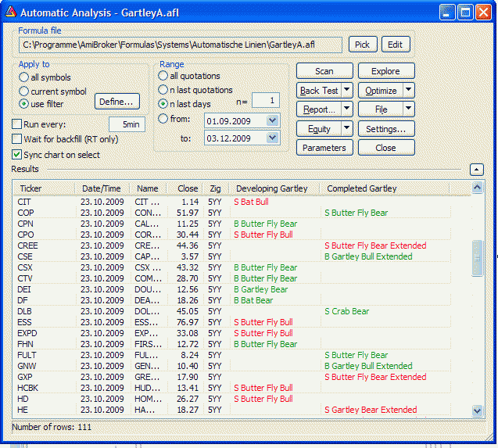
Task: Select the 'all quotations' range option
Action: click(x=163, y=76)
